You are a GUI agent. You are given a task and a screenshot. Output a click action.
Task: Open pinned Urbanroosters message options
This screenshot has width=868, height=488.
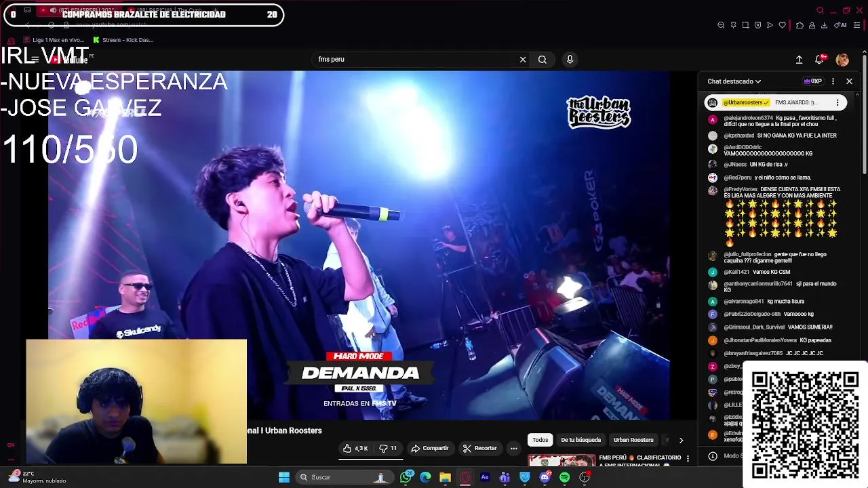tap(837, 102)
